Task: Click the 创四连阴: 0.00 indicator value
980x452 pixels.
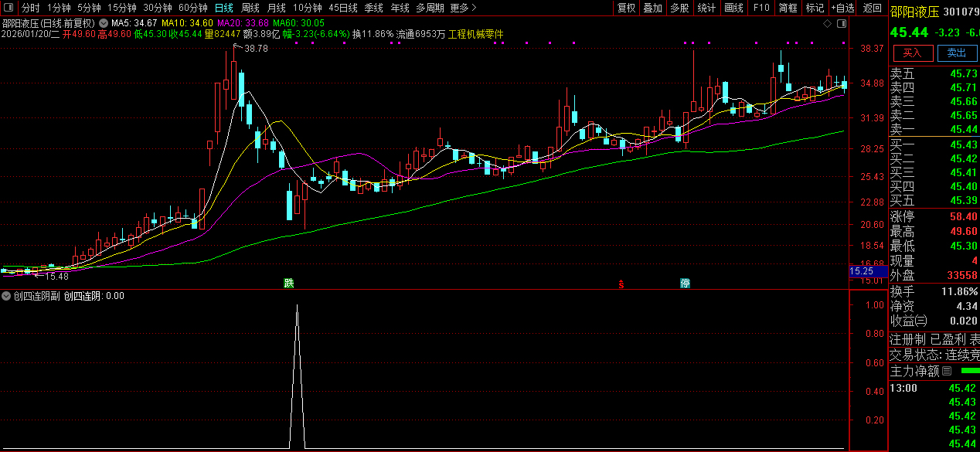Action: 94,296
